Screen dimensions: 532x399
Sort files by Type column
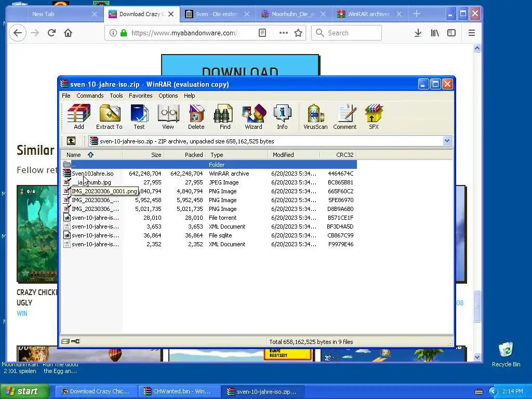(x=236, y=155)
